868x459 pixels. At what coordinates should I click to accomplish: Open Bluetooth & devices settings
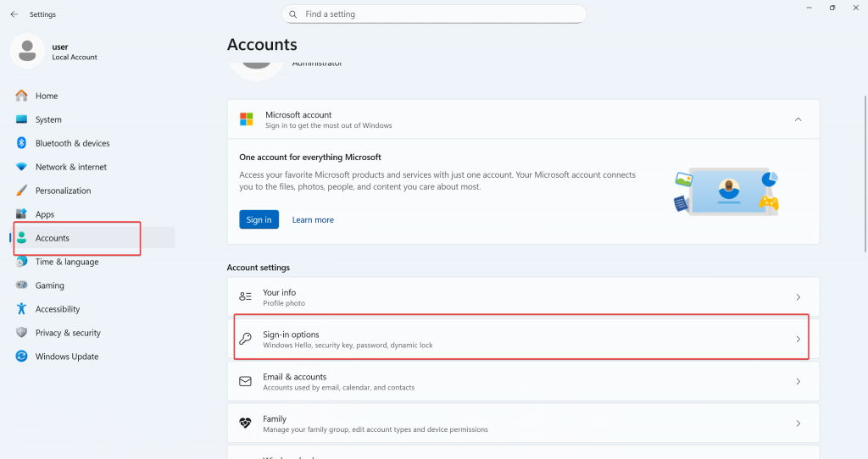(72, 143)
